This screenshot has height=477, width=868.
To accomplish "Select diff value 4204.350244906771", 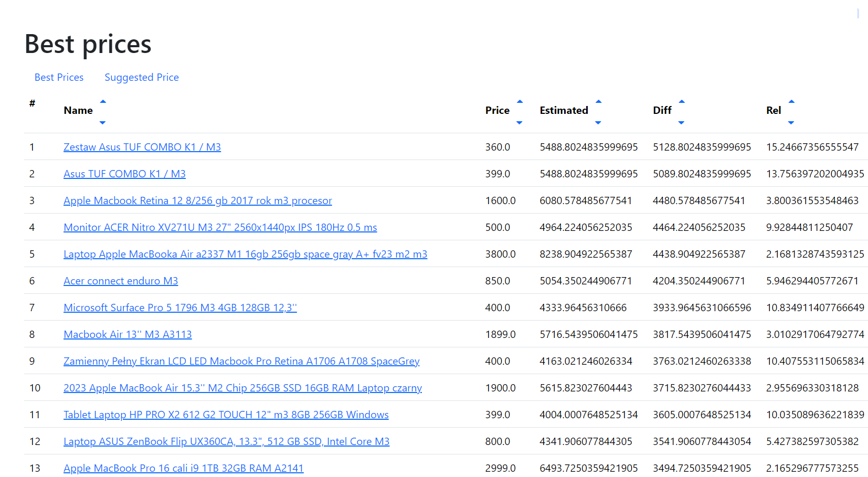I will 699,281.
